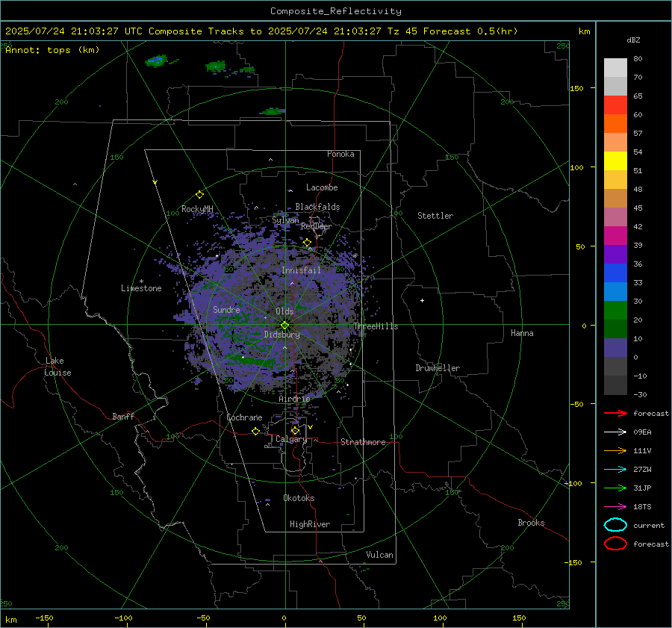Select the bright green dBZ swatch
Viewport: 672px width, 628px height.
click(615, 310)
